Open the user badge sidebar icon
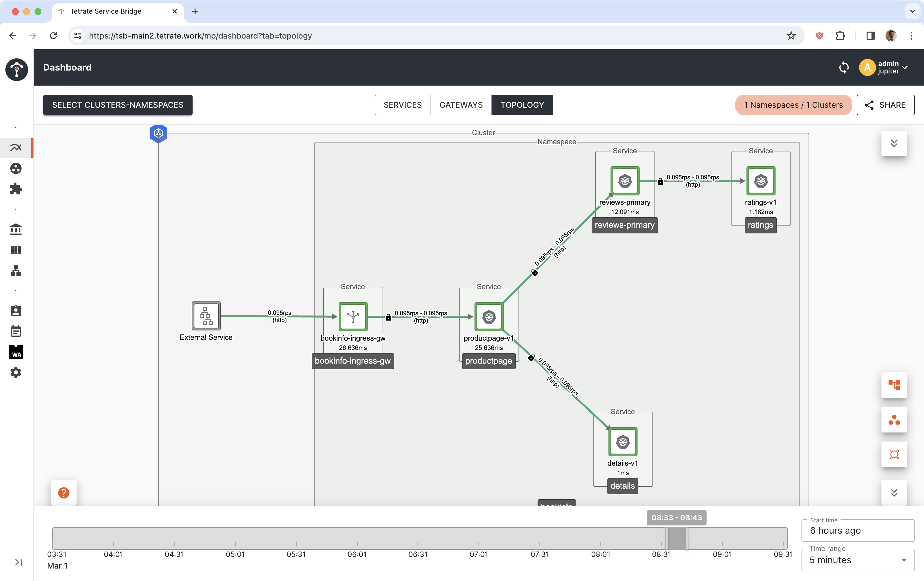 tap(16, 311)
